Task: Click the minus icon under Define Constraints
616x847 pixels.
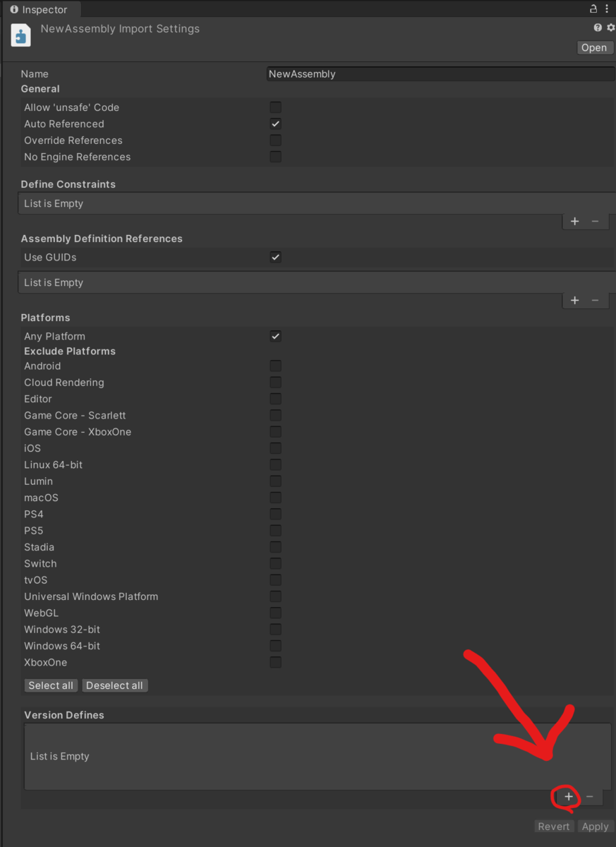Action: [x=593, y=221]
